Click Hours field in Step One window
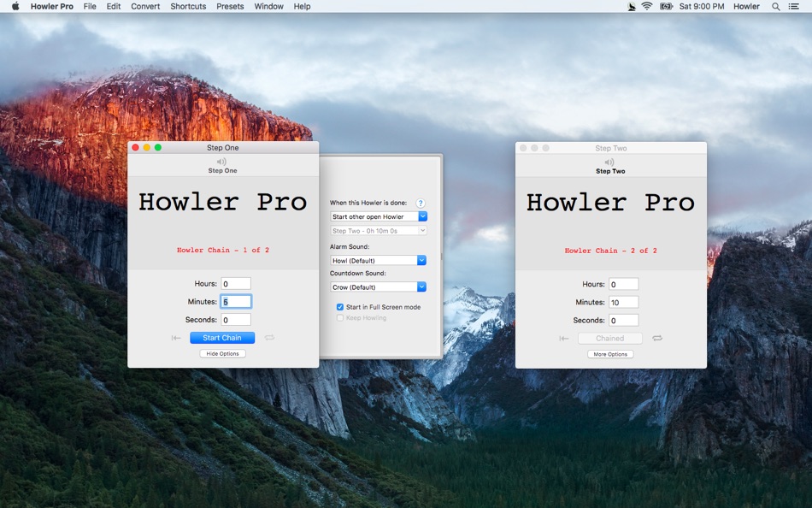 pos(236,284)
